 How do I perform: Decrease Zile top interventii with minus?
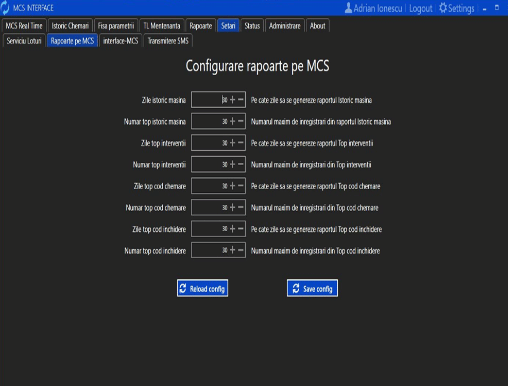click(x=241, y=143)
